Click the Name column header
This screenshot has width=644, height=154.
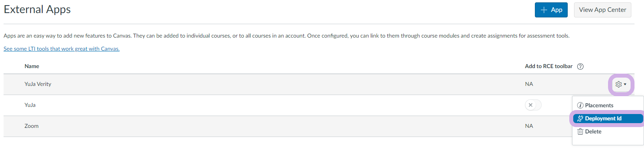pyautogui.click(x=32, y=66)
